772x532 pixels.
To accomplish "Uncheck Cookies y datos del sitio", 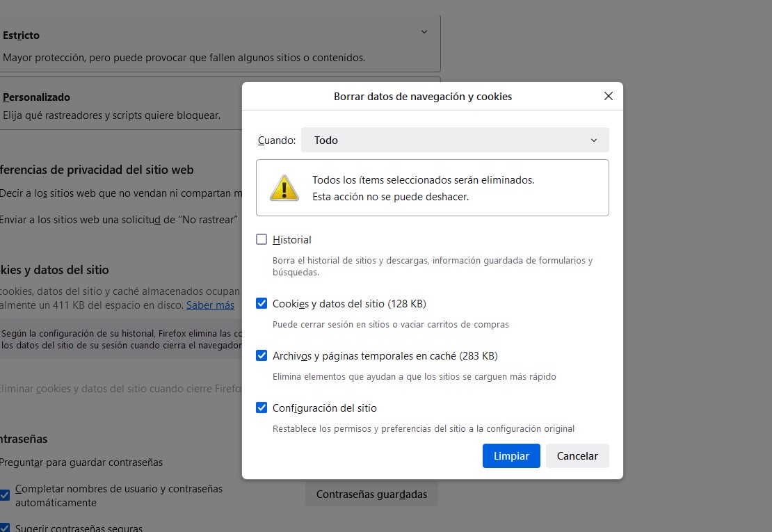I will click(x=262, y=303).
